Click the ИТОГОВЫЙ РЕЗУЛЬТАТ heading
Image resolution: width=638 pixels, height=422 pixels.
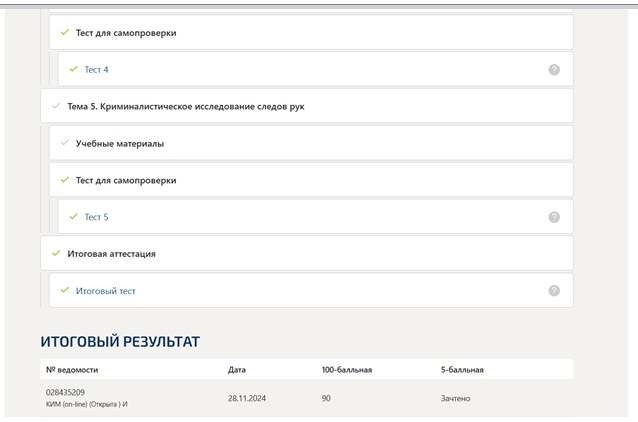pos(120,341)
